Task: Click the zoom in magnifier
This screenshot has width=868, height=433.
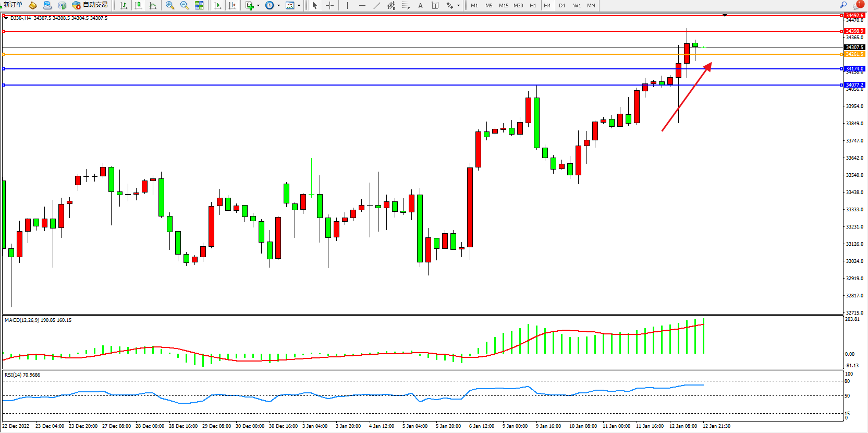Action: [169, 5]
